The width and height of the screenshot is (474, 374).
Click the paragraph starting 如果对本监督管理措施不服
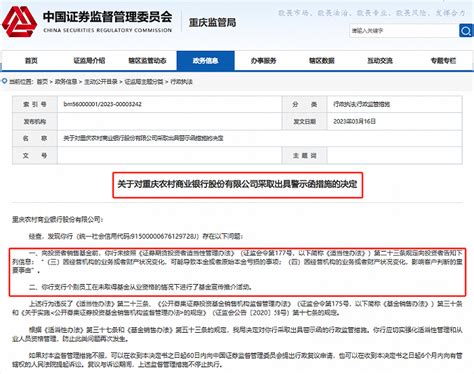coord(237,360)
